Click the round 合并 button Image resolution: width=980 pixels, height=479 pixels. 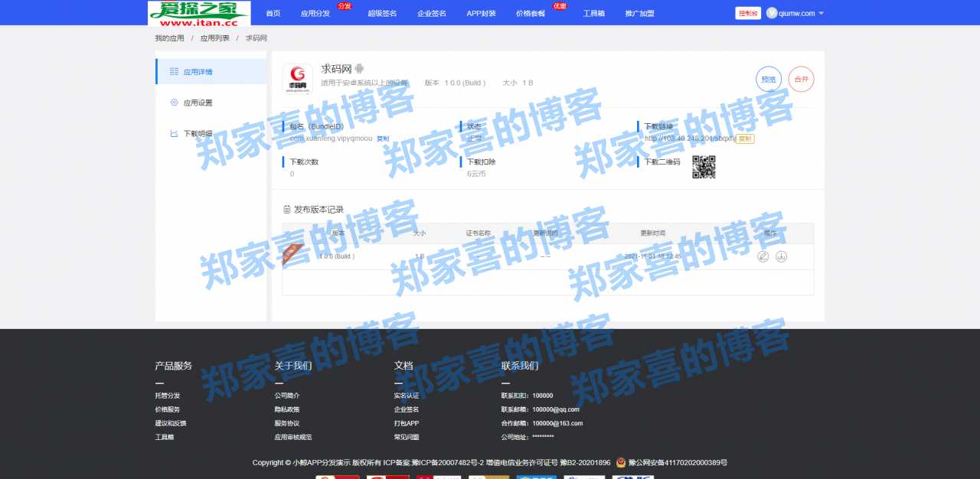point(801,79)
